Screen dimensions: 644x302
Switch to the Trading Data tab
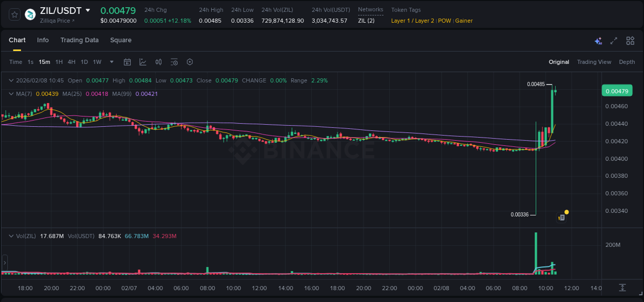(80, 40)
